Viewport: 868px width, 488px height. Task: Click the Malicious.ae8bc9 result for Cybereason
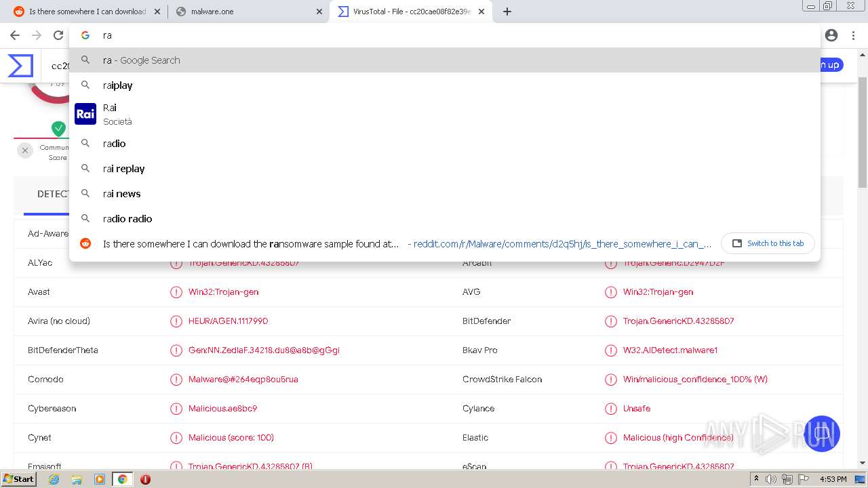point(222,409)
